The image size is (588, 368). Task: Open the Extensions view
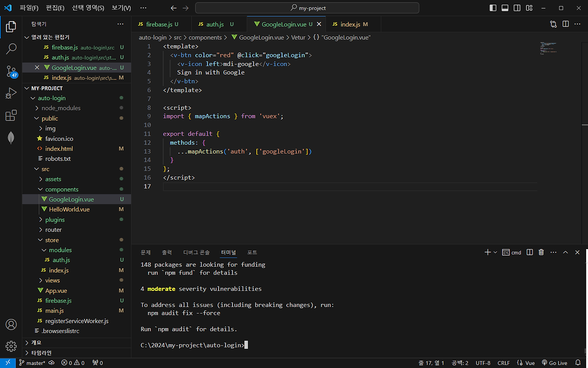pyautogui.click(x=11, y=116)
